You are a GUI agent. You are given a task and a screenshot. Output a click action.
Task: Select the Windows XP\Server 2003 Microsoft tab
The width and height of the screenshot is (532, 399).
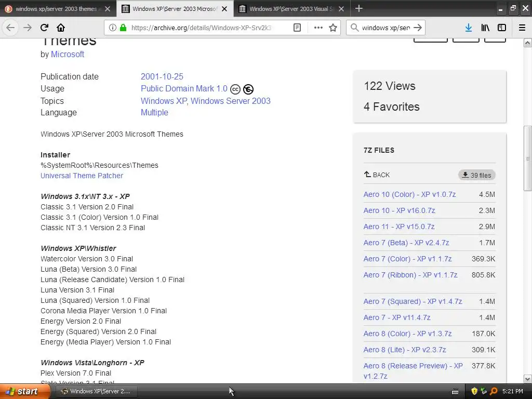click(175, 9)
